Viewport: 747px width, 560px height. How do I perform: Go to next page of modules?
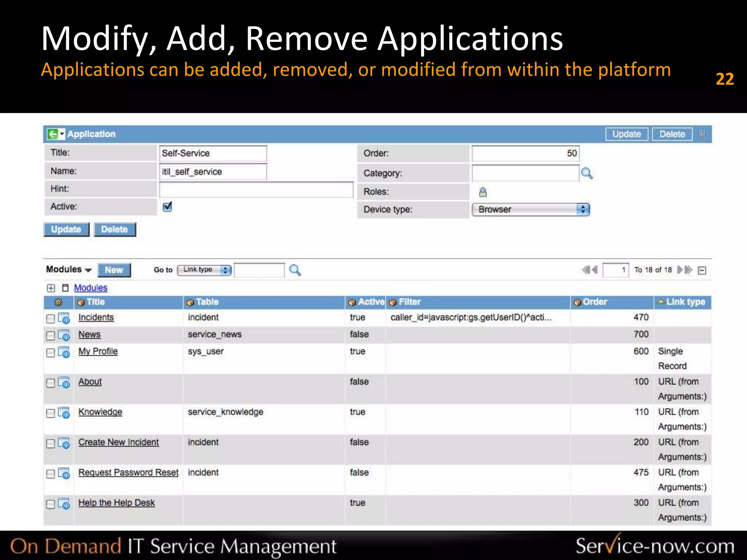680,270
